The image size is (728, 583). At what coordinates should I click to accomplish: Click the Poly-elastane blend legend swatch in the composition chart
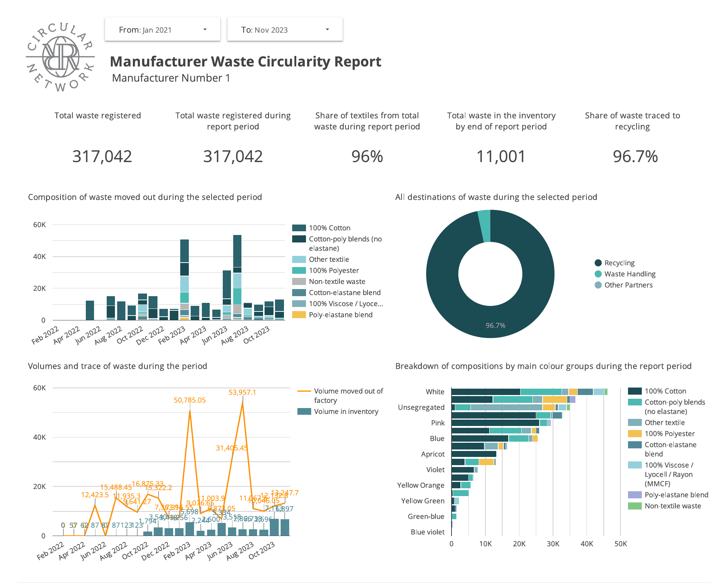[299, 315]
